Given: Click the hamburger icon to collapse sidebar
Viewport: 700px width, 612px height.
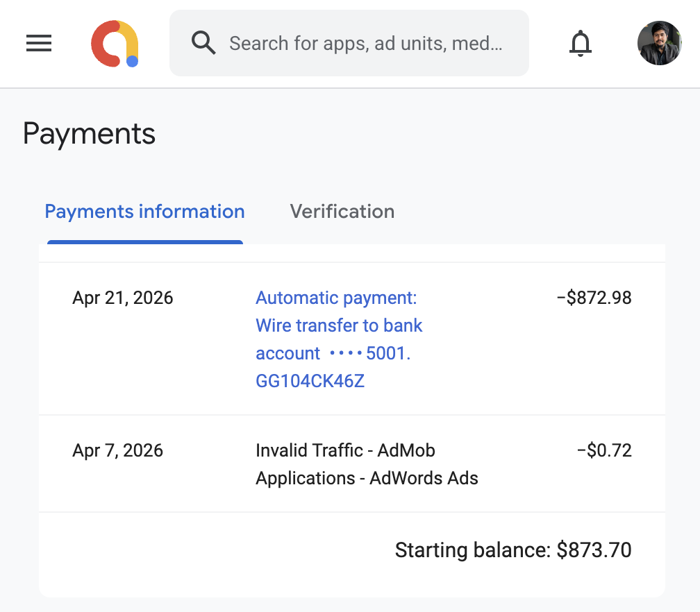Looking at the screenshot, I should click(38, 43).
